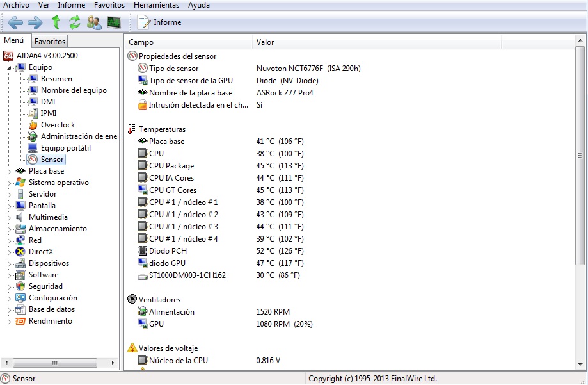This screenshot has width=588, height=385.
Task: Open the Ayuda menu
Action: coord(199,5)
